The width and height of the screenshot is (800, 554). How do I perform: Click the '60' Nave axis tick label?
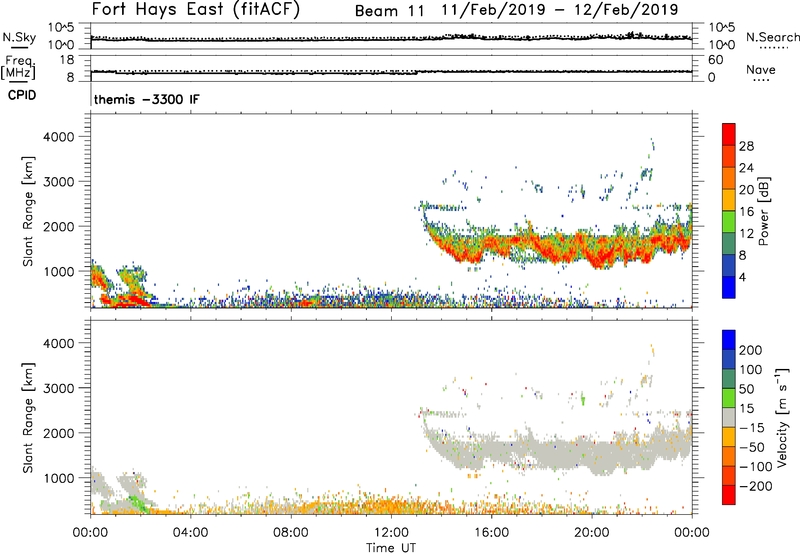[715, 60]
